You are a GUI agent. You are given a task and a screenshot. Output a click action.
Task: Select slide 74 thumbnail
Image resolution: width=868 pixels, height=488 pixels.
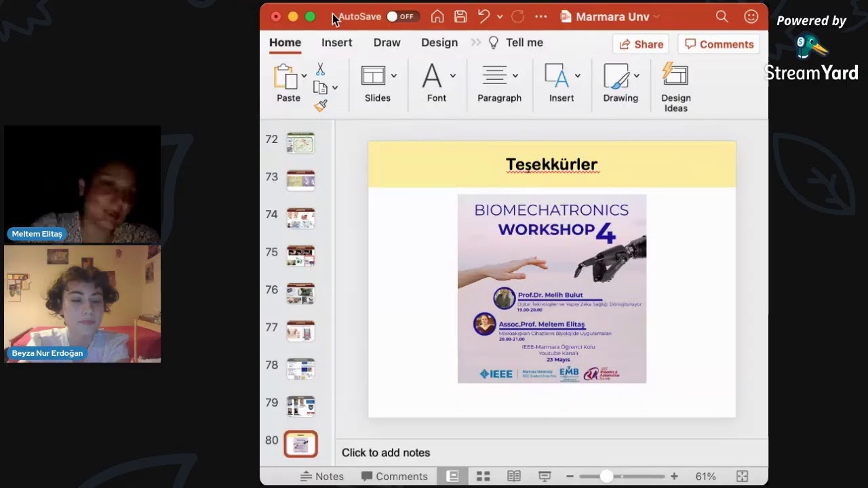[x=300, y=218]
